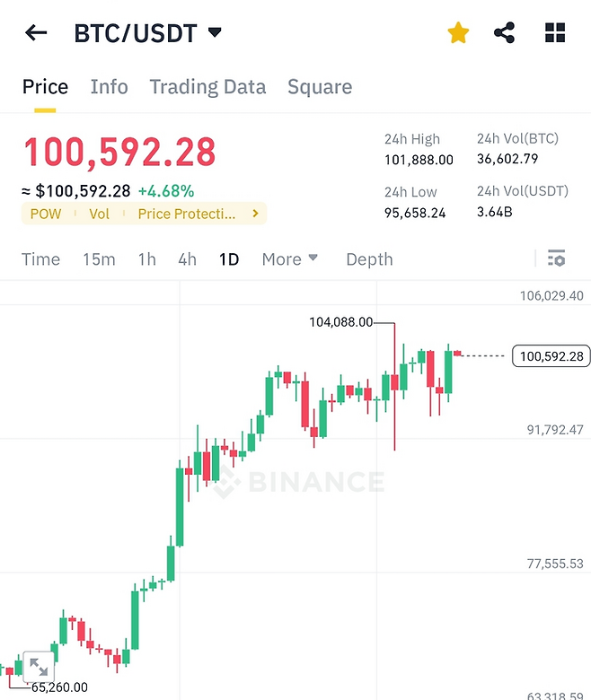
Task: Select the Time chart view
Action: click(40, 259)
